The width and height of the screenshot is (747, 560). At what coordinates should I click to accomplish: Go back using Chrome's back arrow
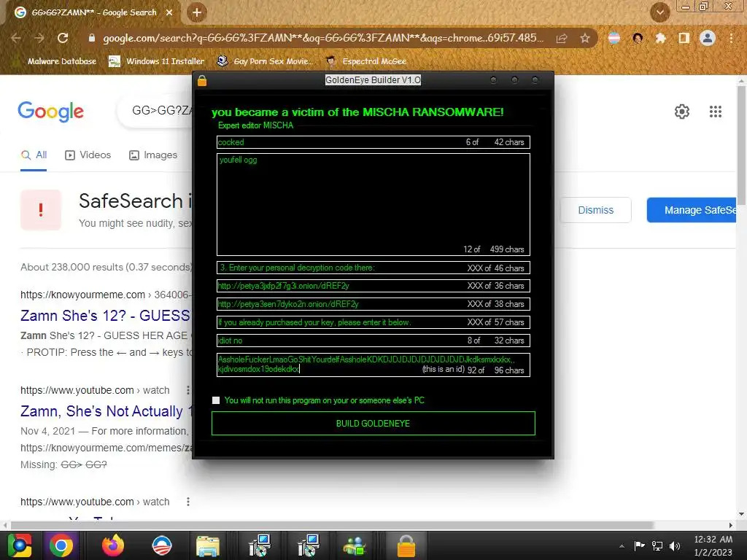pyautogui.click(x=16, y=38)
